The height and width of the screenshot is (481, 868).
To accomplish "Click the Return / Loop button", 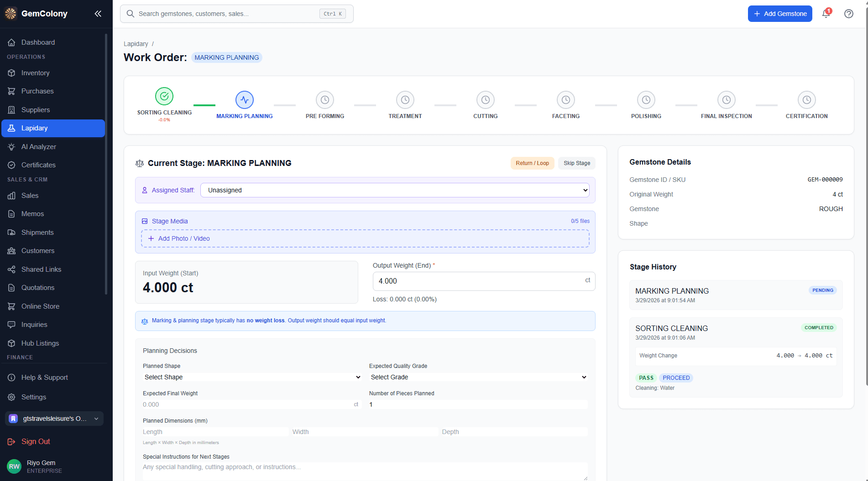I will tap(532, 163).
